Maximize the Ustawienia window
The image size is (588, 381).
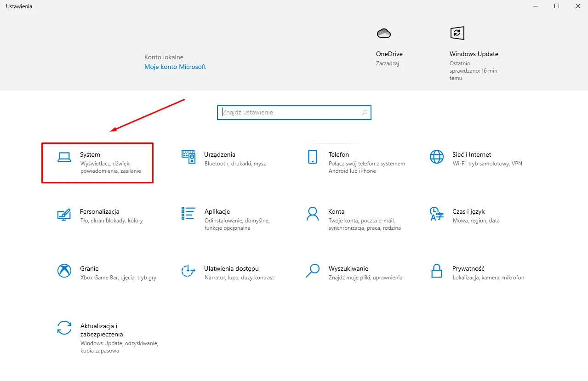click(557, 6)
